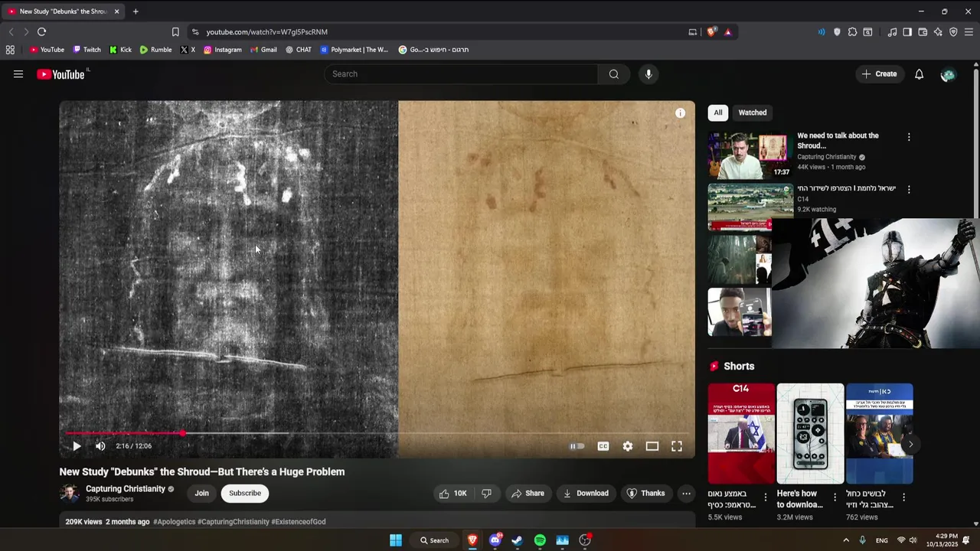
Task: Open the Gmail bookmark
Action: point(263,50)
